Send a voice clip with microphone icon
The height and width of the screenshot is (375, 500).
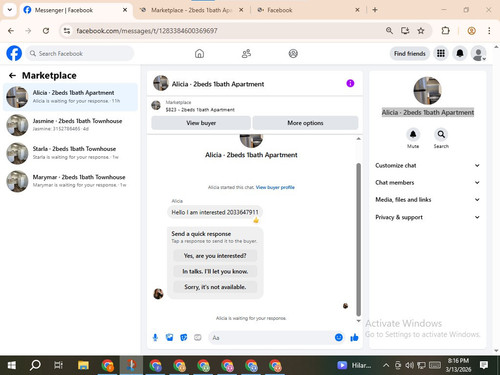(155, 338)
